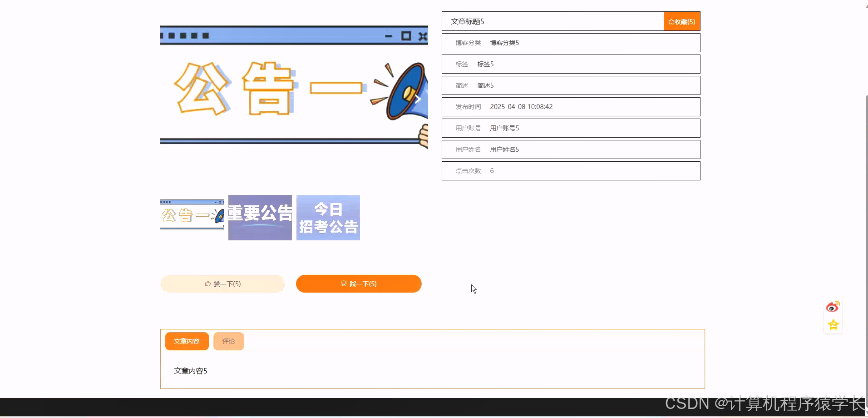Open the 评论 tab

pyautogui.click(x=228, y=341)
